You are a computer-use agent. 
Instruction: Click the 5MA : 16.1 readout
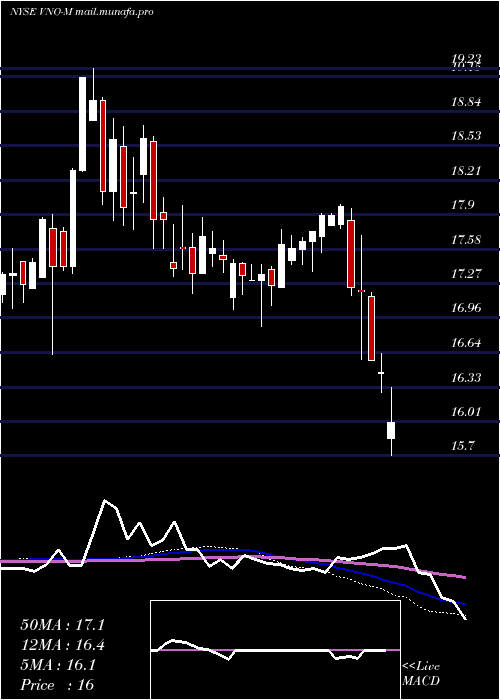coord(58,665)
